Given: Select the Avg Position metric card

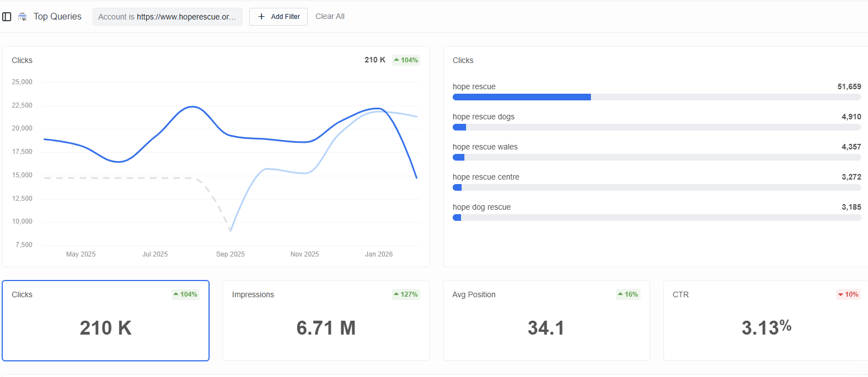Looking at the screenshot, I should [546, 320].
